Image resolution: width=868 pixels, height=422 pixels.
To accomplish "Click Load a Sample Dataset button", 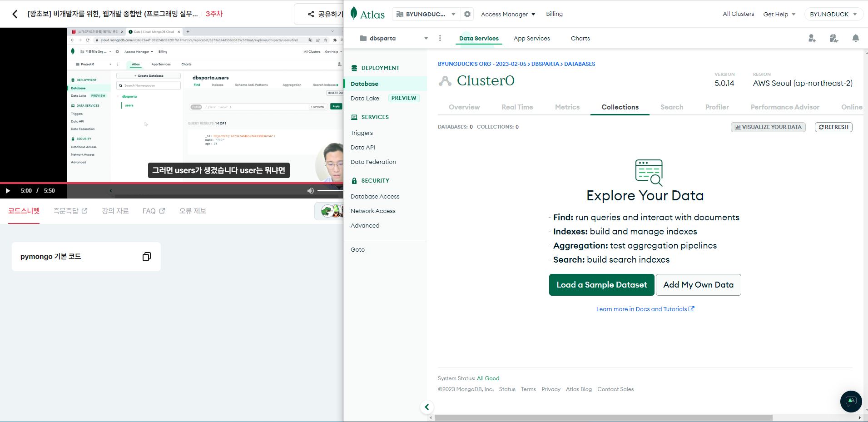I will [601, 285].
